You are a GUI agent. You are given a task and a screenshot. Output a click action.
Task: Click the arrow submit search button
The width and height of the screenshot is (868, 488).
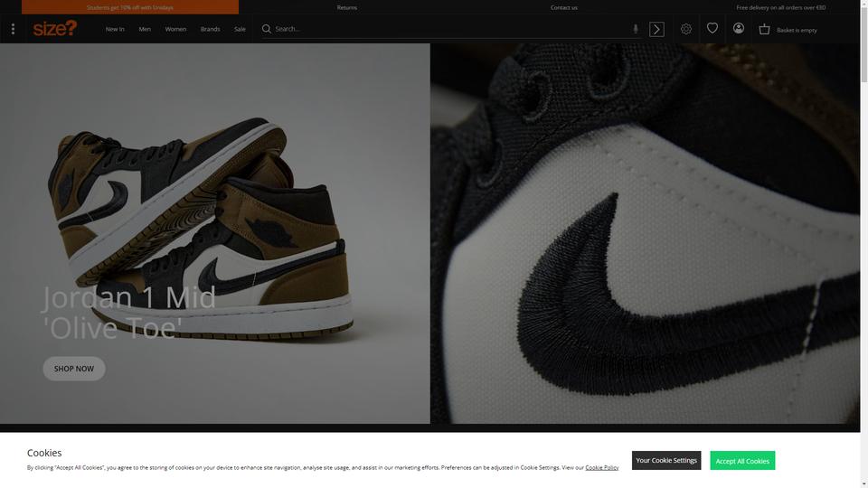click(656, 29)
